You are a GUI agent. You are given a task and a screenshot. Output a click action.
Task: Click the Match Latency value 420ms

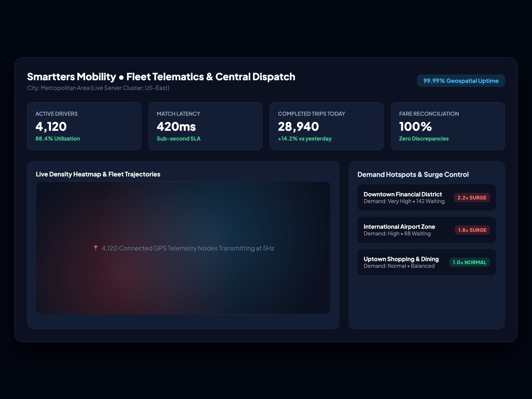[x=176, y=127]
